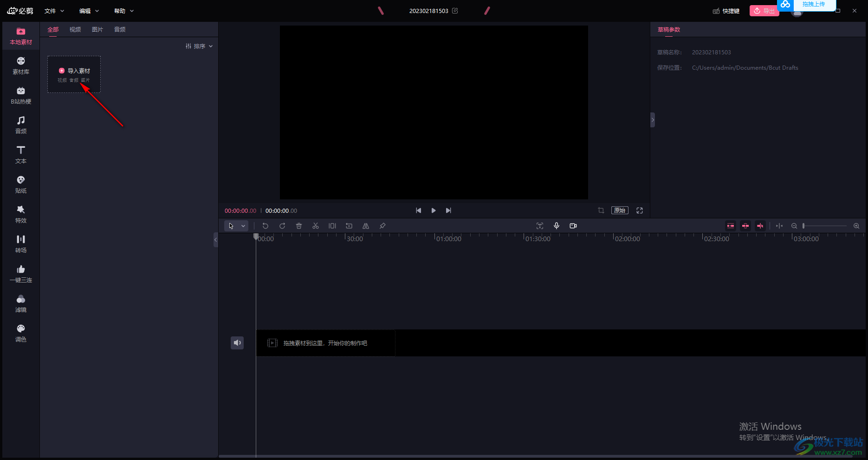Click the selection pointer tool

231,226
